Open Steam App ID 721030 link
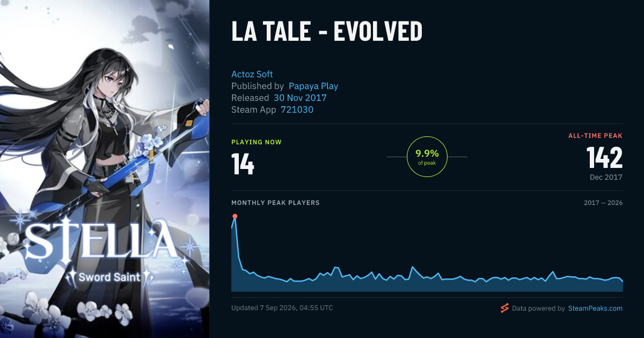 click(x=297, y=109)
